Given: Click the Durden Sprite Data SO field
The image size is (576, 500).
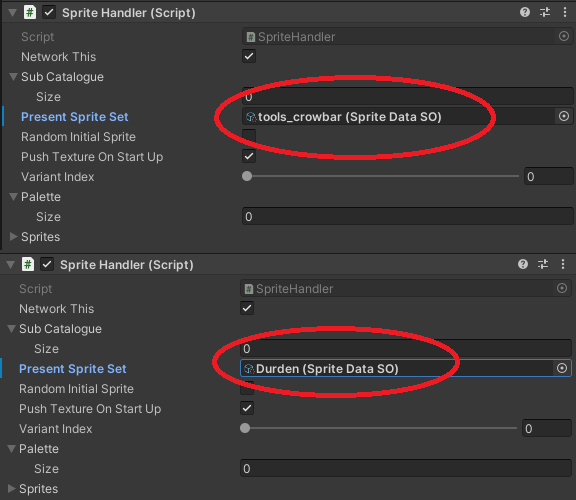Looking at the screenshot, I should coord(397,368).
